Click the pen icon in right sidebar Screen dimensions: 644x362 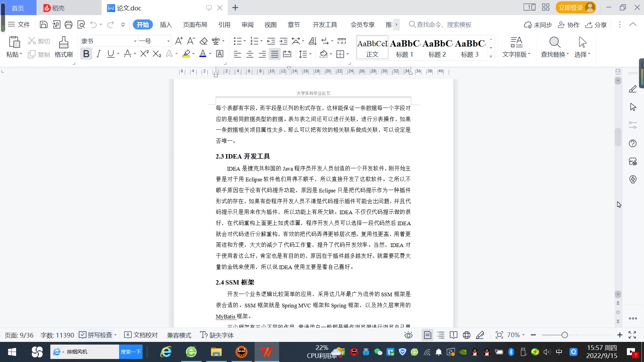pyautogui.click(x=633, y=89)
